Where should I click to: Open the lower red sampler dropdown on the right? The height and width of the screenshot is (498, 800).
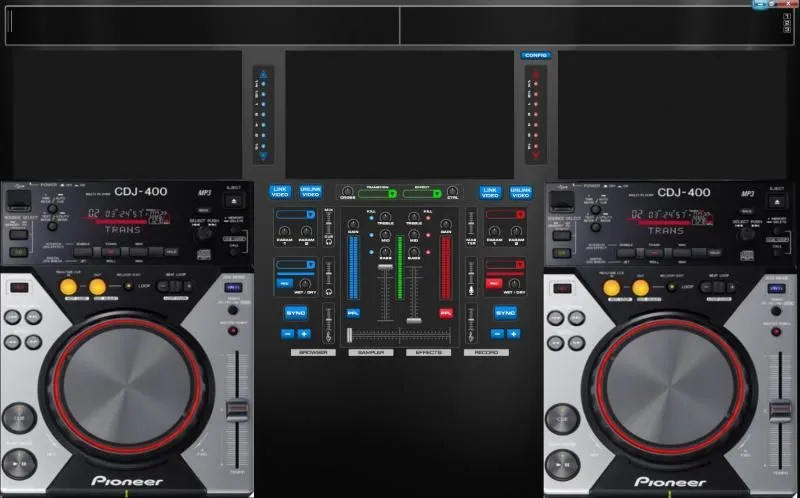(505, 264)
